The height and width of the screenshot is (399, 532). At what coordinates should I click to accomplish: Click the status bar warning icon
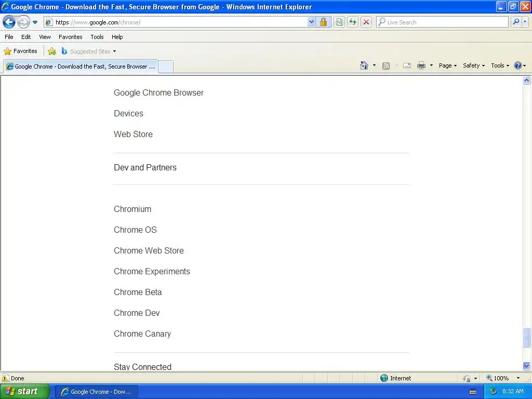5,378
